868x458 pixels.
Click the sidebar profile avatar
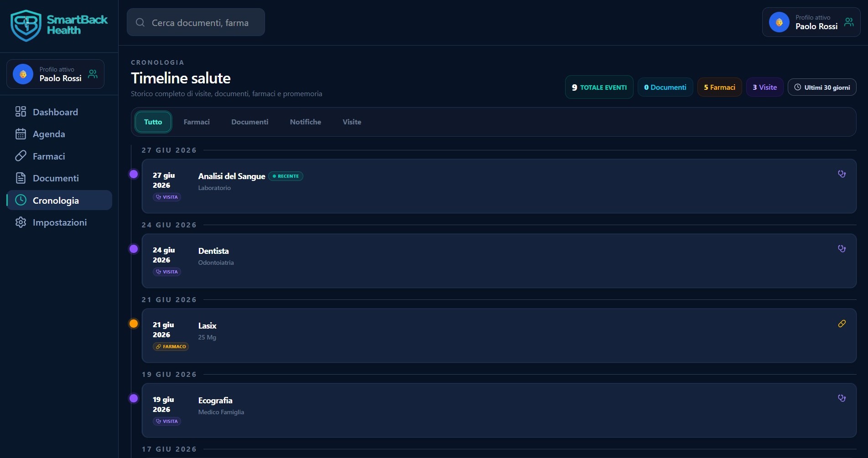point(23,74)
